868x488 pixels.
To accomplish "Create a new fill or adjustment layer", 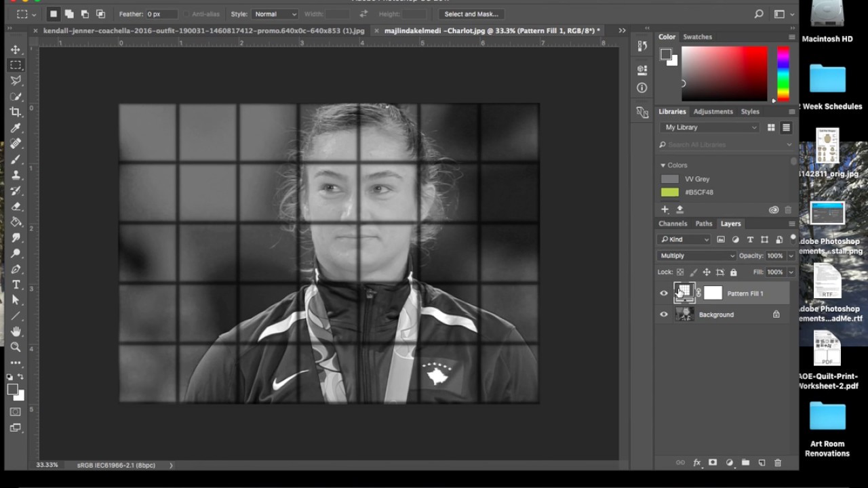I will tap(729, 463).
